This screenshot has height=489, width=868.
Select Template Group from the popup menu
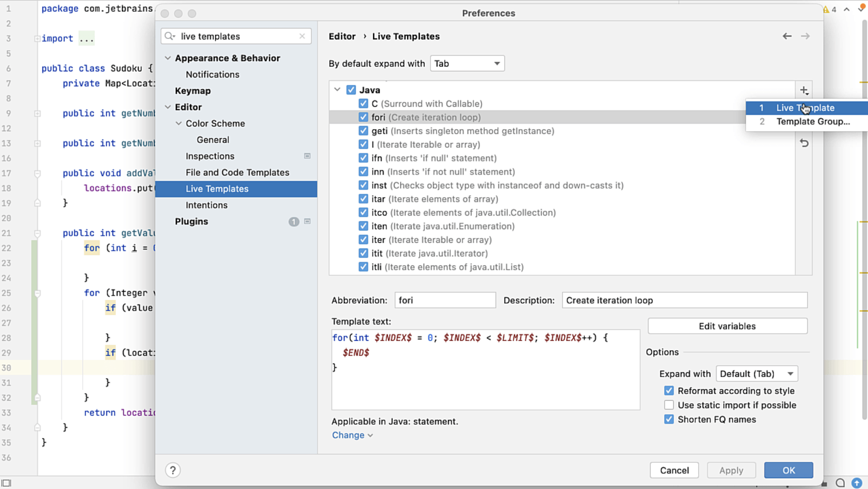tap(814, 122)
